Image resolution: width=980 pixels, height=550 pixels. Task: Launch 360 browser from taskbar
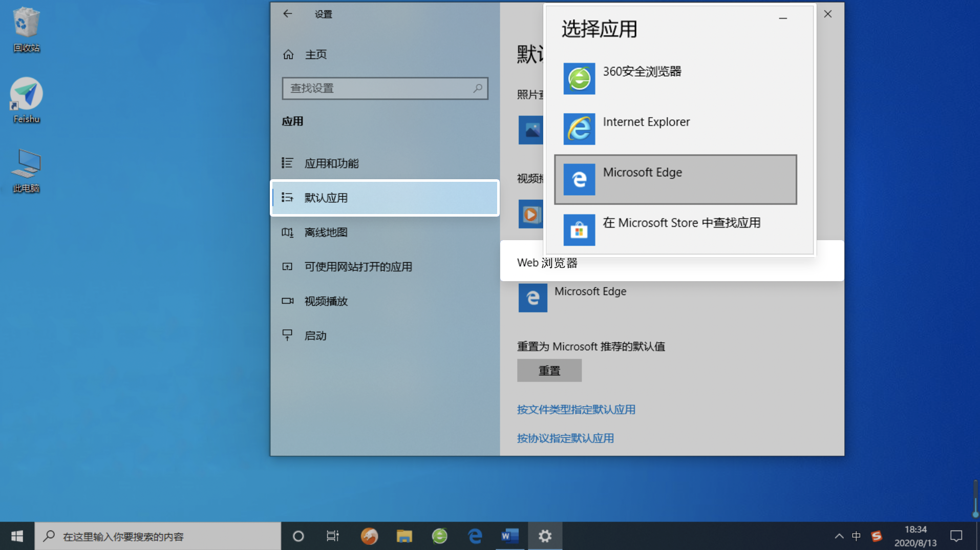(x=440, y=536)
